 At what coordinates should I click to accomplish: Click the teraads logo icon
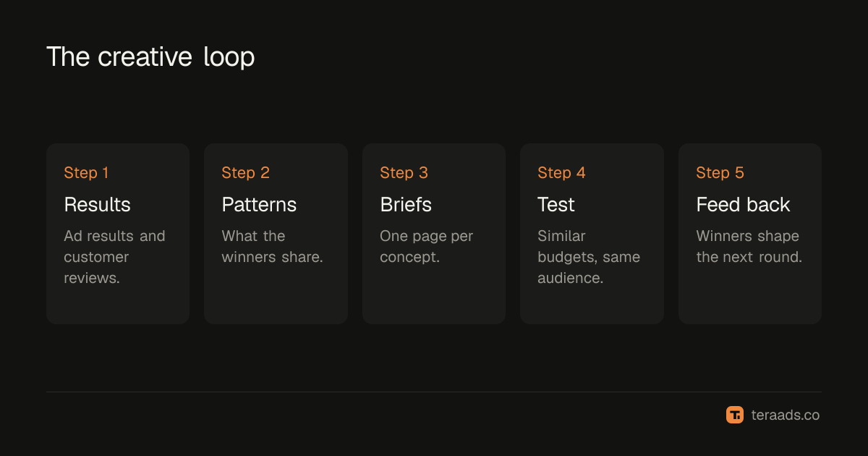[x=735, y=415]
